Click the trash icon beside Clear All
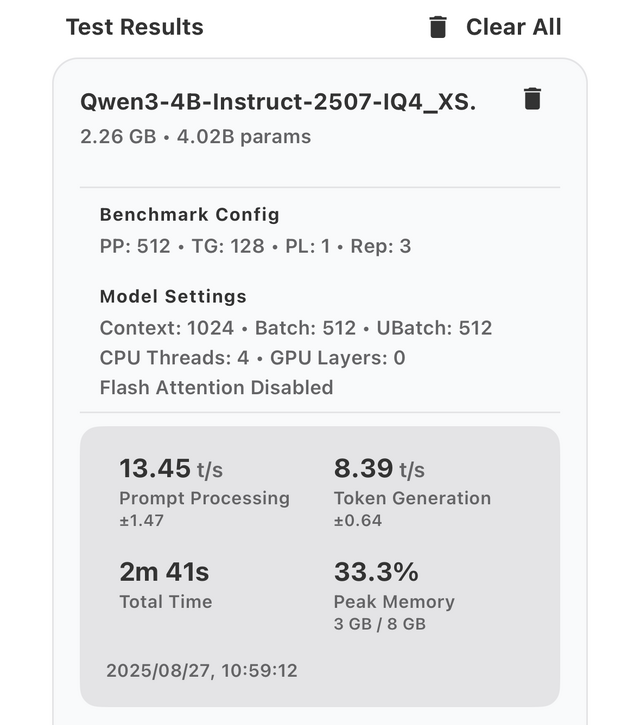Viewport: 640px width, 725px height. [x=438, y=27]
